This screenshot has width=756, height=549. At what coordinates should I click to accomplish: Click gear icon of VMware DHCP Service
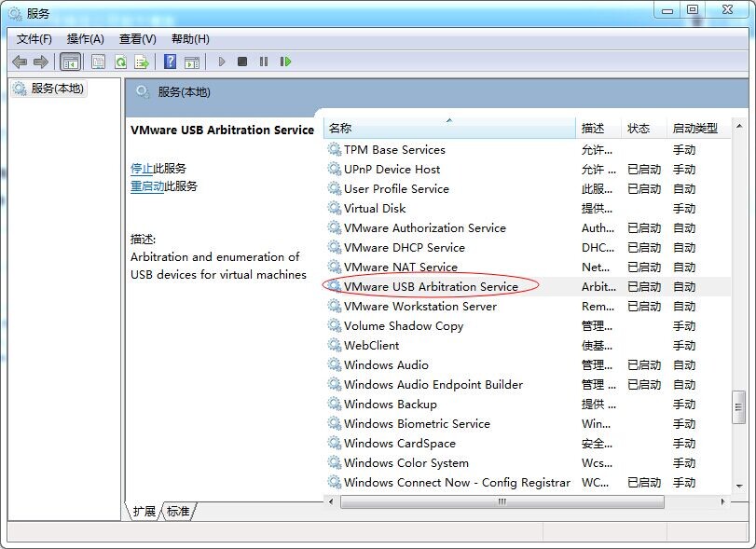[x=334, y=247]
